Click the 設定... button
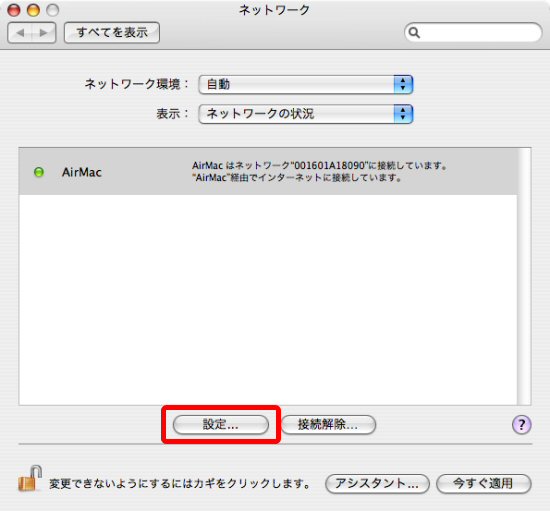 221,424
